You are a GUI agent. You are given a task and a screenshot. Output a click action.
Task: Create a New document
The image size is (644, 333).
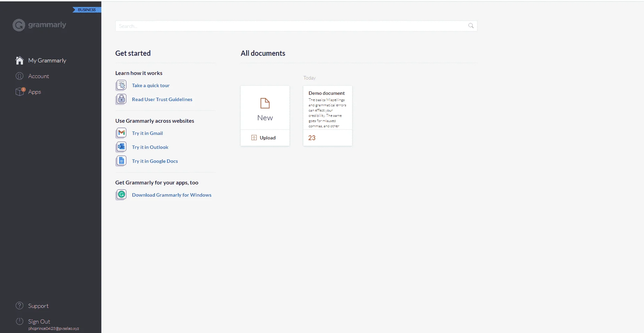tap(265, 108)
